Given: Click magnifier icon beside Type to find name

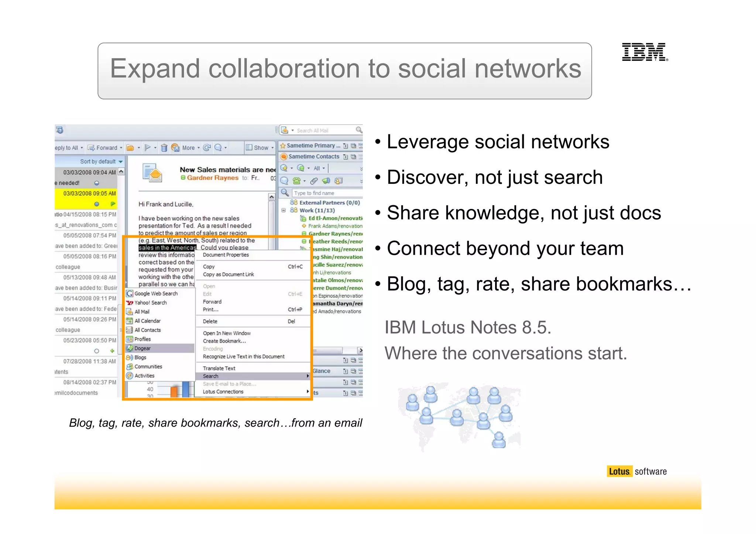Looking at the screenshot, I should point(285,193).
